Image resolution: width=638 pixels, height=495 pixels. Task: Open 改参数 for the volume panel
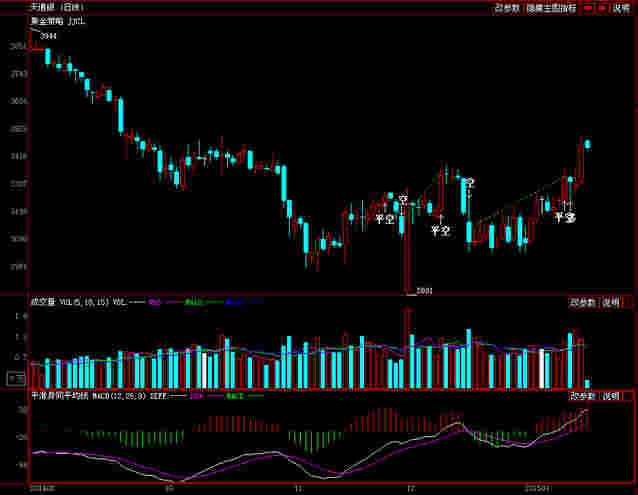coord(583,301)
